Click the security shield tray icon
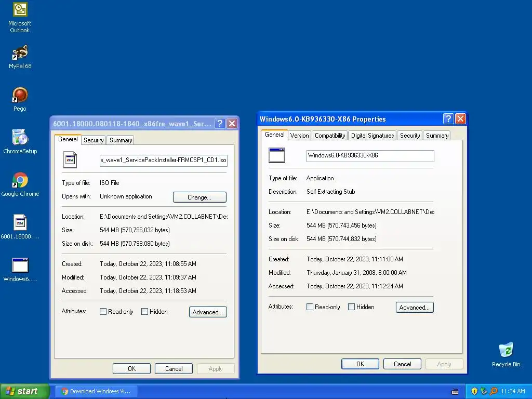 point(474,391)
